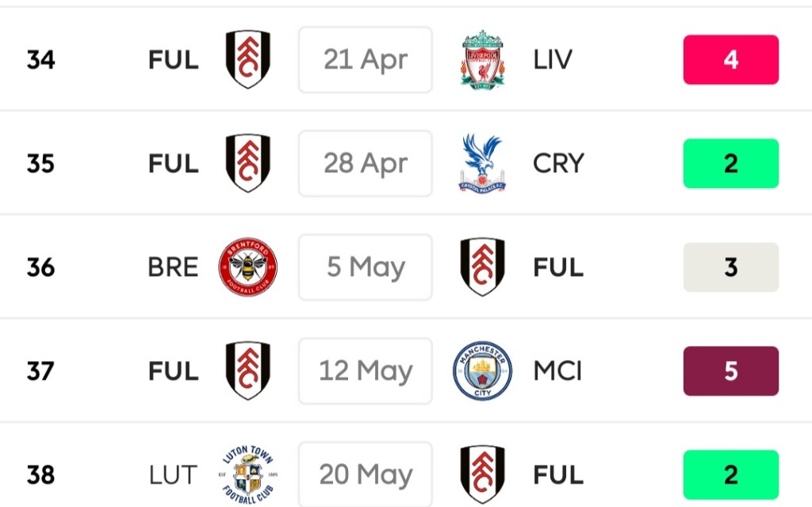812x507 pixels.
Task: Click the Crystal Palace crest icon
Action: (482, 163)
